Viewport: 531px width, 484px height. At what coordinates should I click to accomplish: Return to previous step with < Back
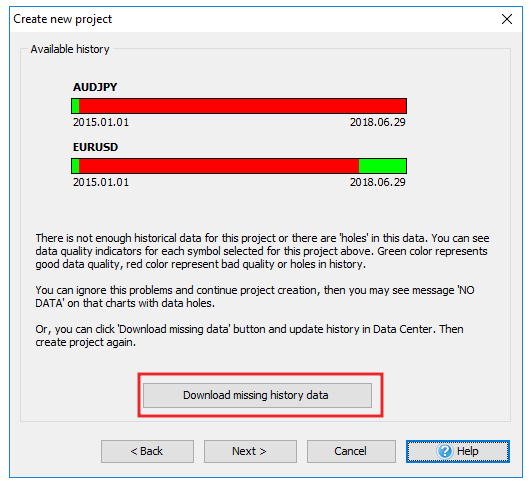[x=147, y=451]
